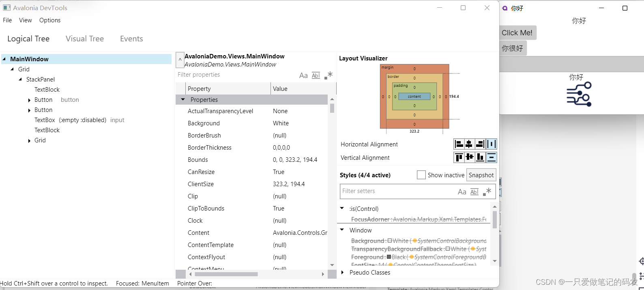
Task: Toggle match case in property filter
Action: (303, 75)
